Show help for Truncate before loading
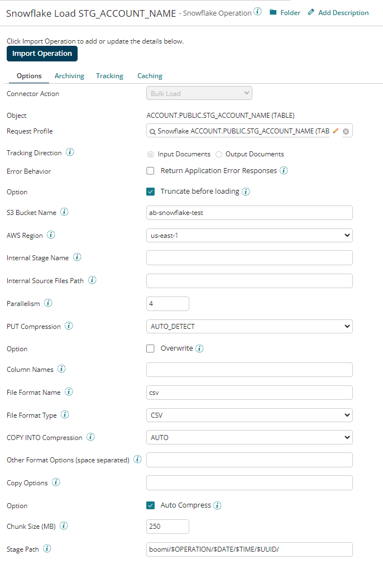Image resolution: width=383 pixels, height=588 pixels. [x=246, y=192]
